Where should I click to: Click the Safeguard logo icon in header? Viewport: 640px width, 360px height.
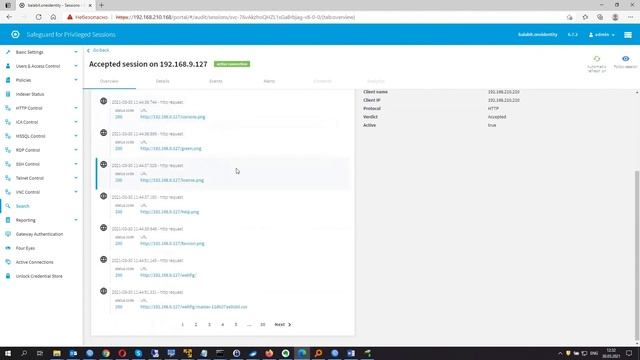15,35
